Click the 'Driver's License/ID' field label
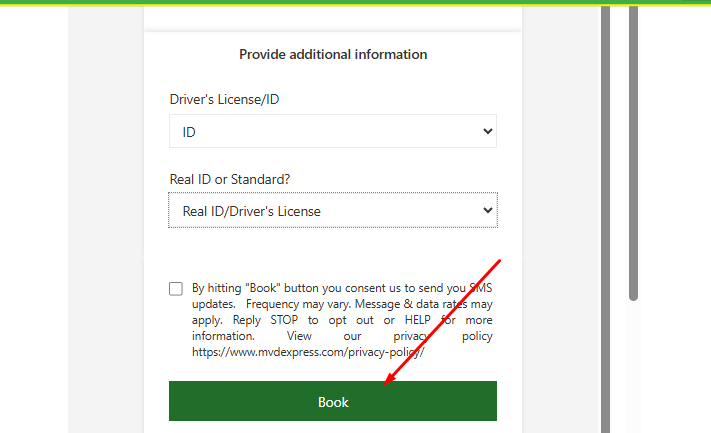The height and width of the screenshot is (433, 711). coord(224,99)
